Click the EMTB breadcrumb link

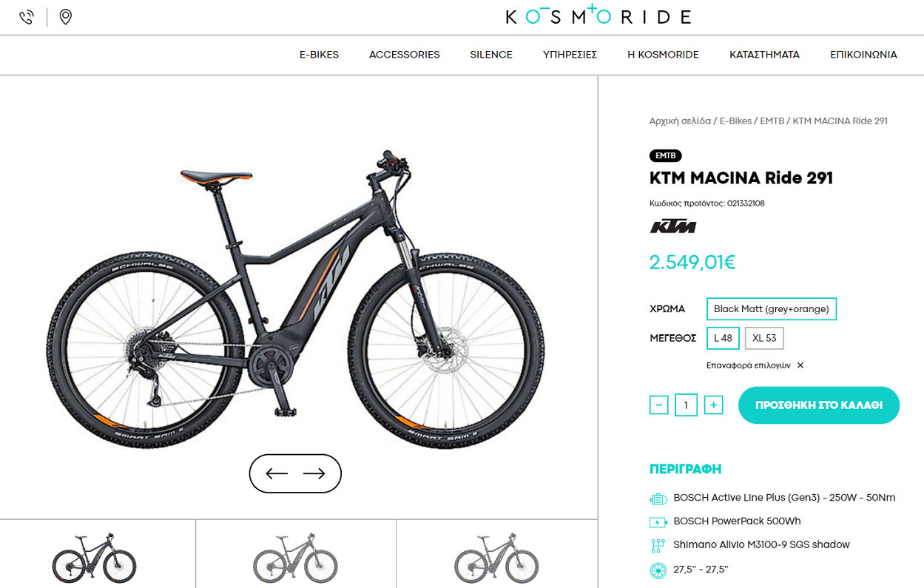pyautogui.click(x=772, y=121)
